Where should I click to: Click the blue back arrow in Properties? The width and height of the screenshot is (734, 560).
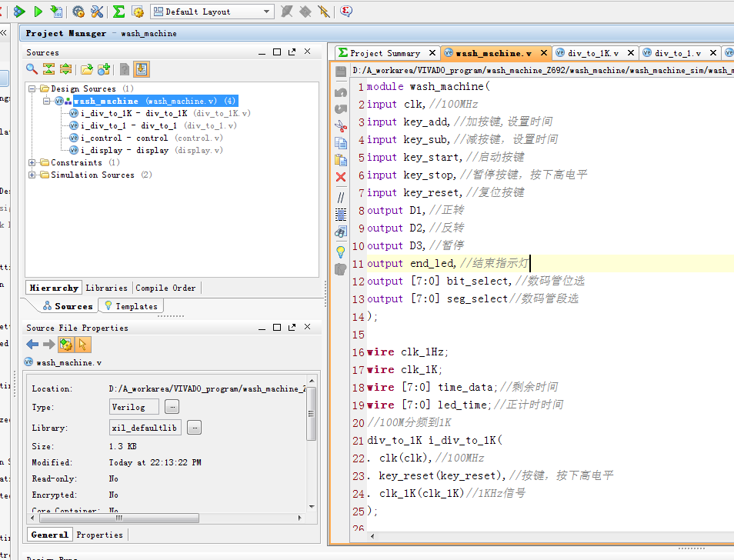point(32,344)
